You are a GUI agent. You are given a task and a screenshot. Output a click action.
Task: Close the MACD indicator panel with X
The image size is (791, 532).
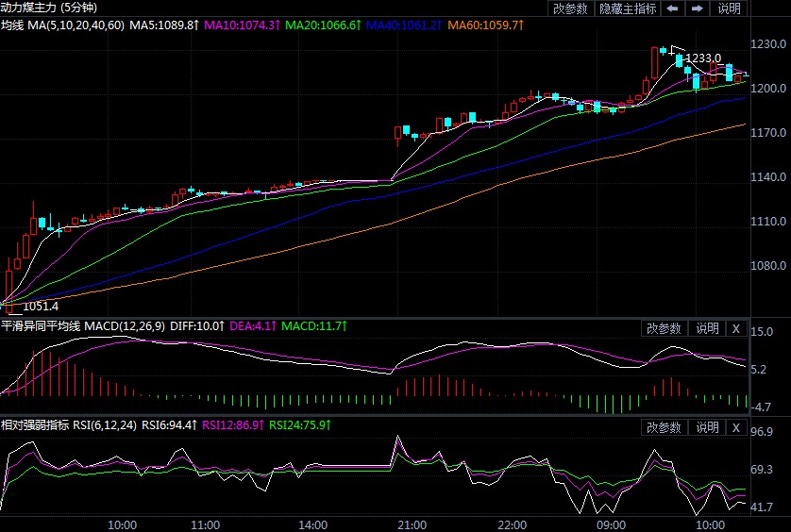tap(736, 328)
